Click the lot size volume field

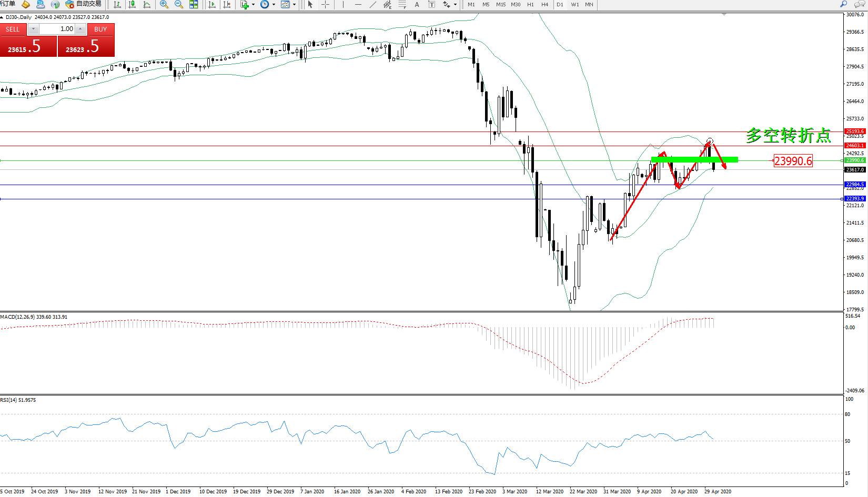click(57, 29)
